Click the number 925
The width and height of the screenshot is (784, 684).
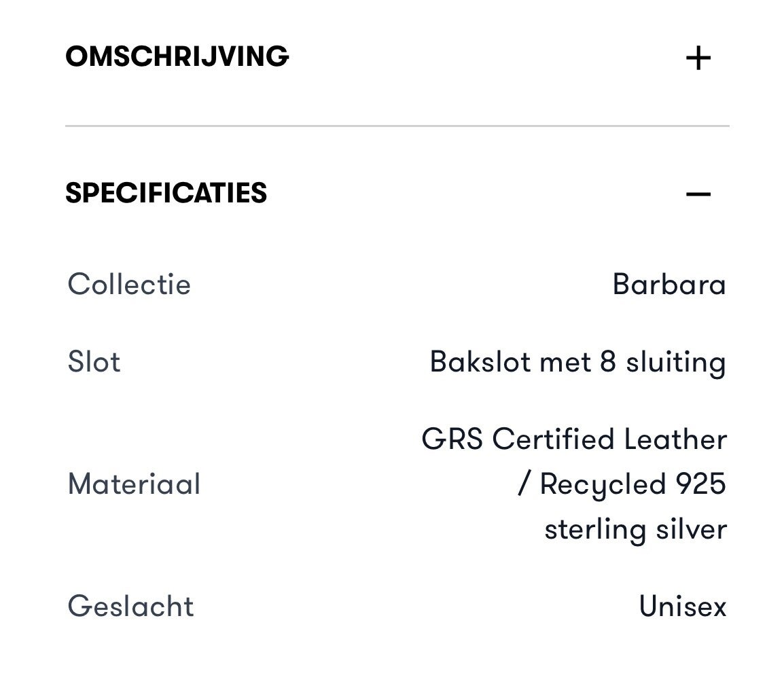tap(700, 484)
